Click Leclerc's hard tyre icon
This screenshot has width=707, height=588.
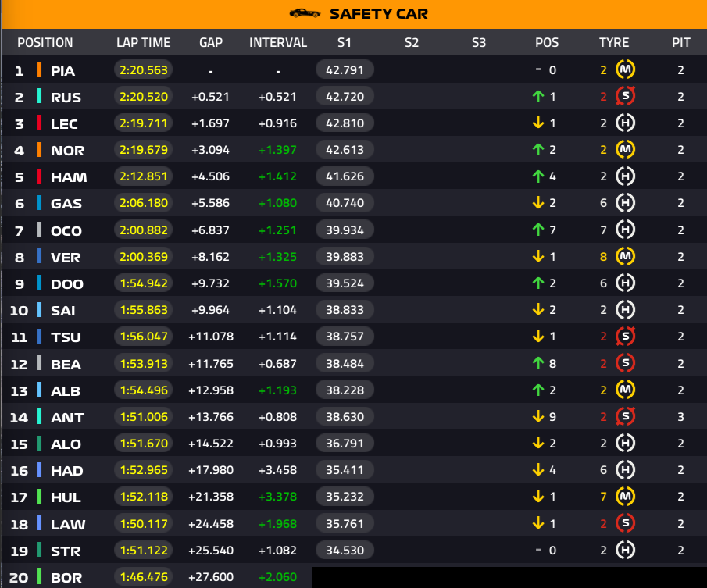(625, 123)
